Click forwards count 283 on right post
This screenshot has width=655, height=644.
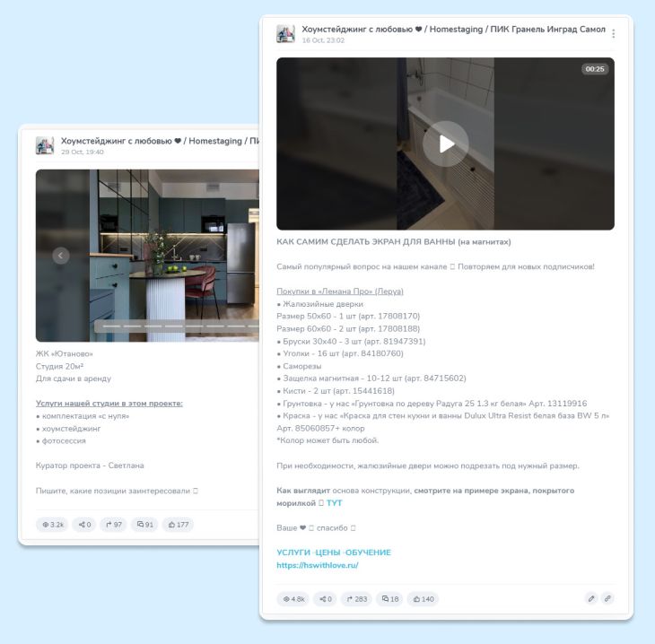[356, 599]
